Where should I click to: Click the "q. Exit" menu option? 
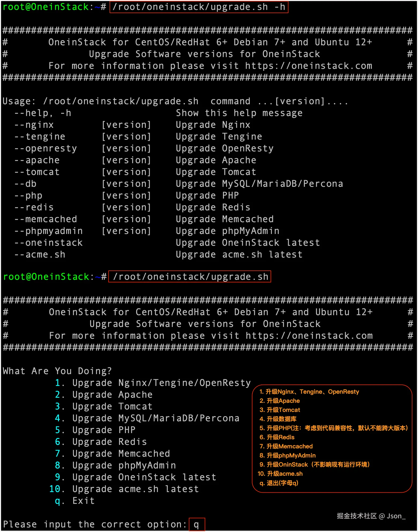click(x=83, y=501)
